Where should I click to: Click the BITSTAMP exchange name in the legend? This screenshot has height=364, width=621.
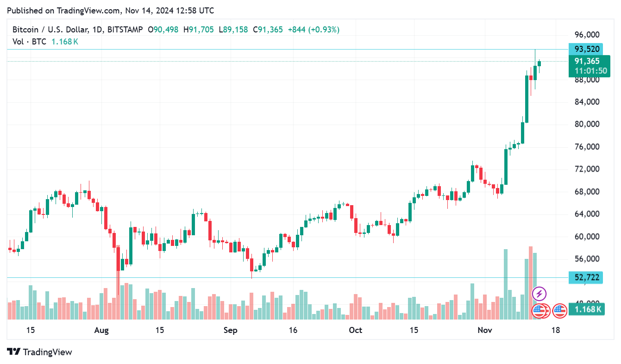[125, 30]
